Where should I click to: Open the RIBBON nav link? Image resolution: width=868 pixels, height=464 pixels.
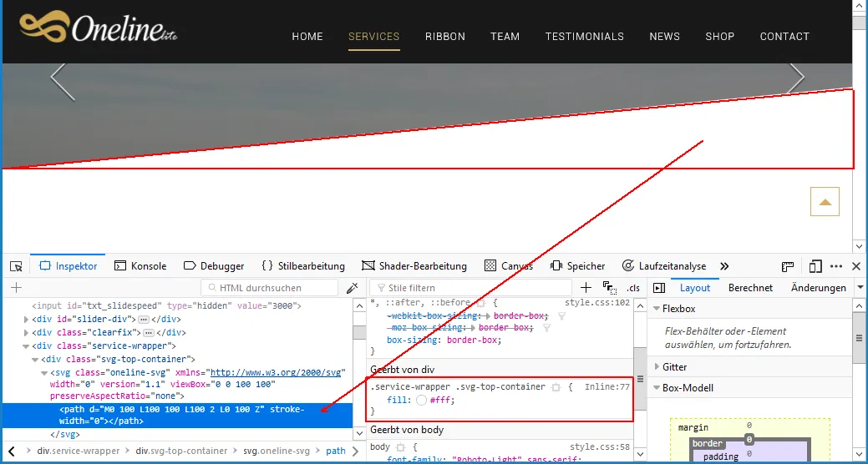pyautogui.click(x=445, y=37)
